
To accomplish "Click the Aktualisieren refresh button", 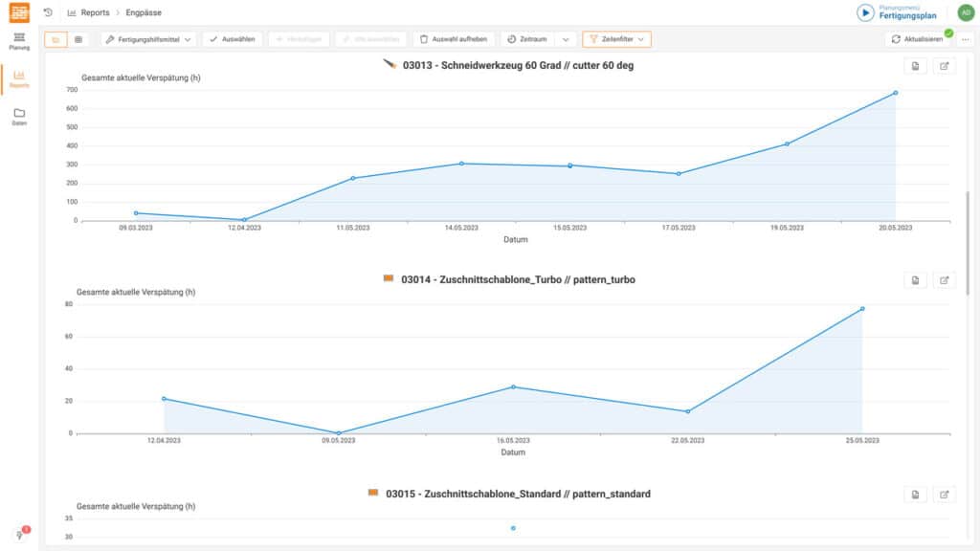I will coord(918,39).
